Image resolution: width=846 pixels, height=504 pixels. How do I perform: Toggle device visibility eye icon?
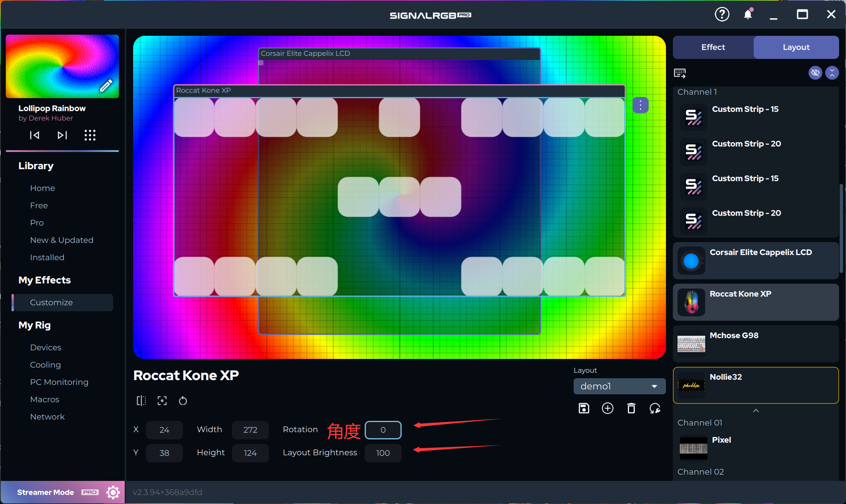point(815,73)
